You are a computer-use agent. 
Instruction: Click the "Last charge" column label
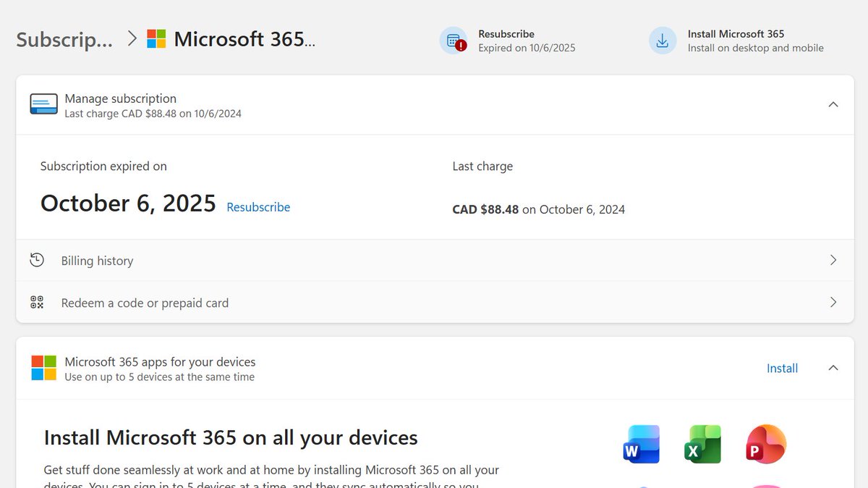click(482, 166)
